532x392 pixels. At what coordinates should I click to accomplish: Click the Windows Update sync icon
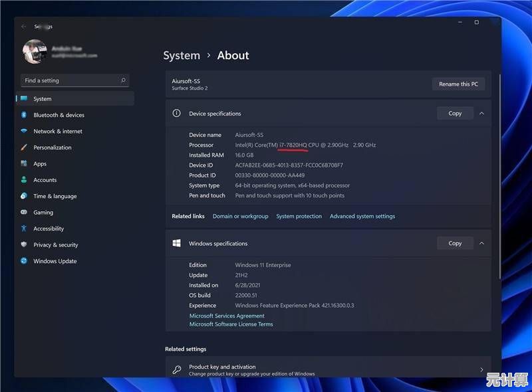coord(24,260)
